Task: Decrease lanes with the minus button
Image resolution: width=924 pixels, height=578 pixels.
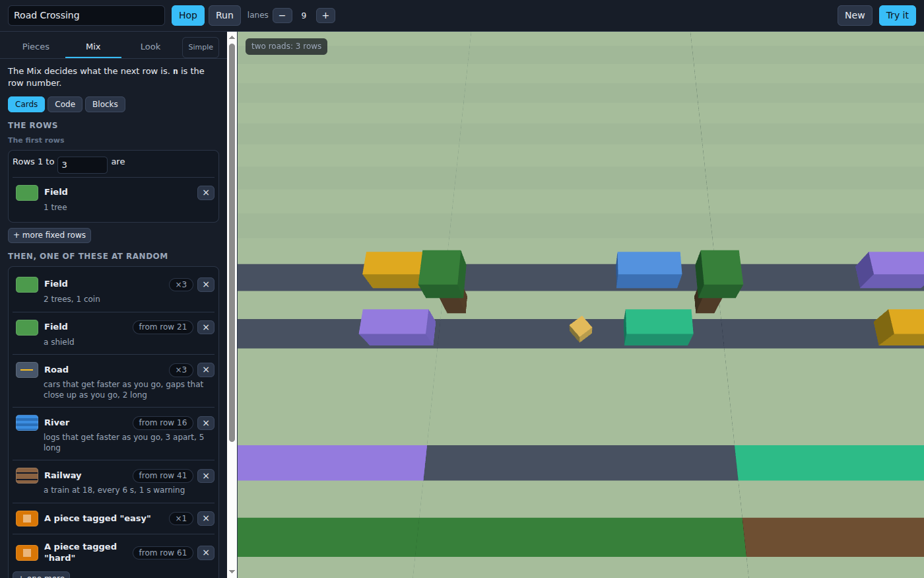Action: [x=282, y=15]
